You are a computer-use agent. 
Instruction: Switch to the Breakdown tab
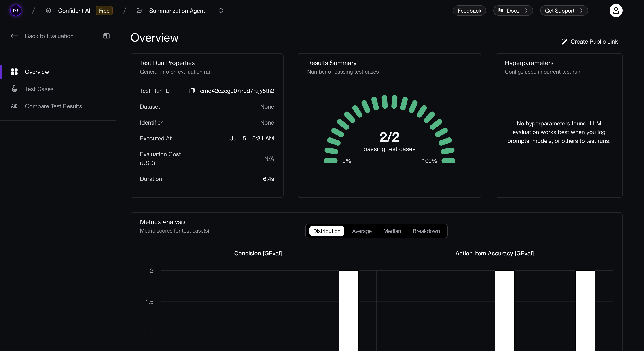tap(426, 231)
